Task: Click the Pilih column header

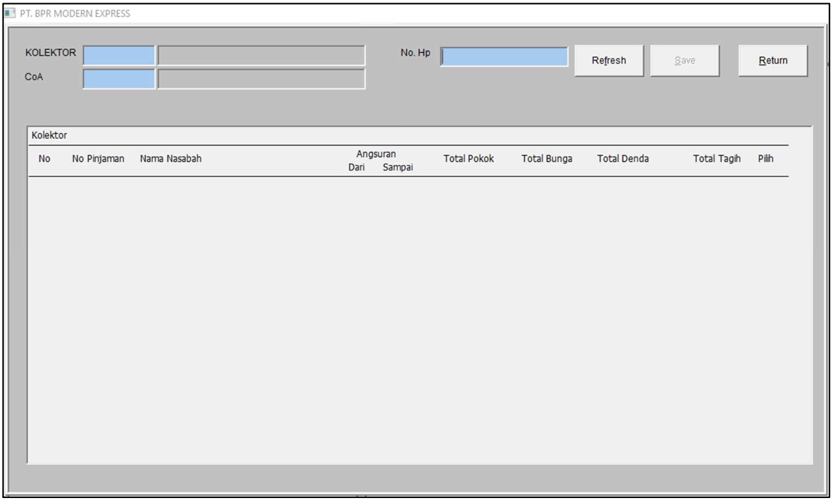Action: tap(766, 159)
